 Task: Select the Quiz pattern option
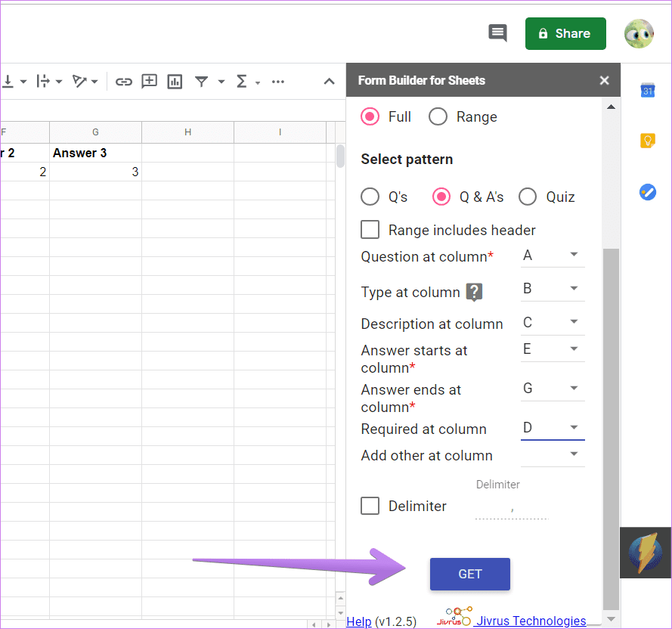point(528,197)
